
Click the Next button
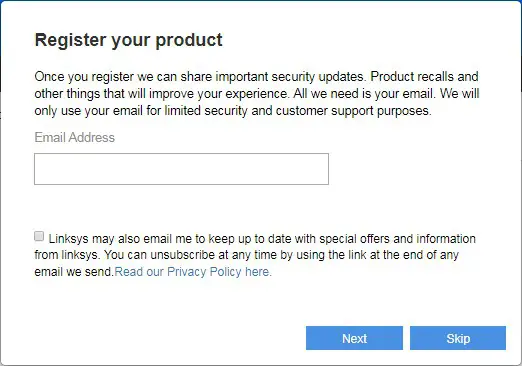[x=354, y=338]
